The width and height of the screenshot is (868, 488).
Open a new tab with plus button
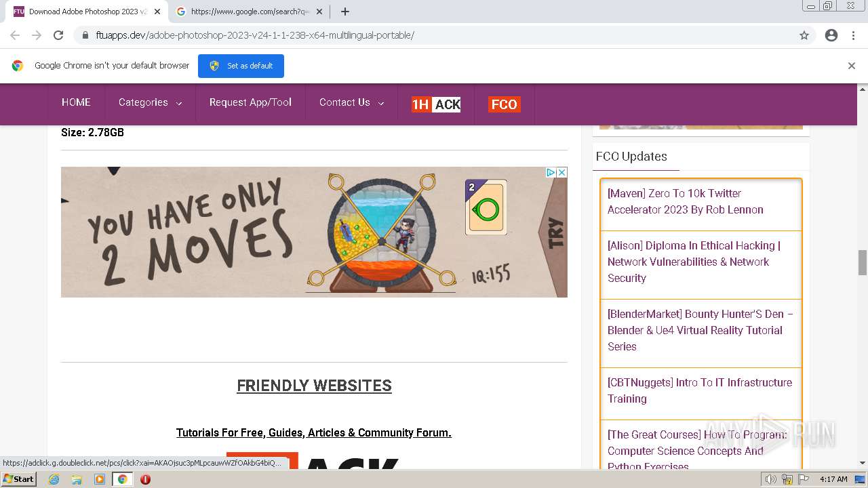coord(345,12)
